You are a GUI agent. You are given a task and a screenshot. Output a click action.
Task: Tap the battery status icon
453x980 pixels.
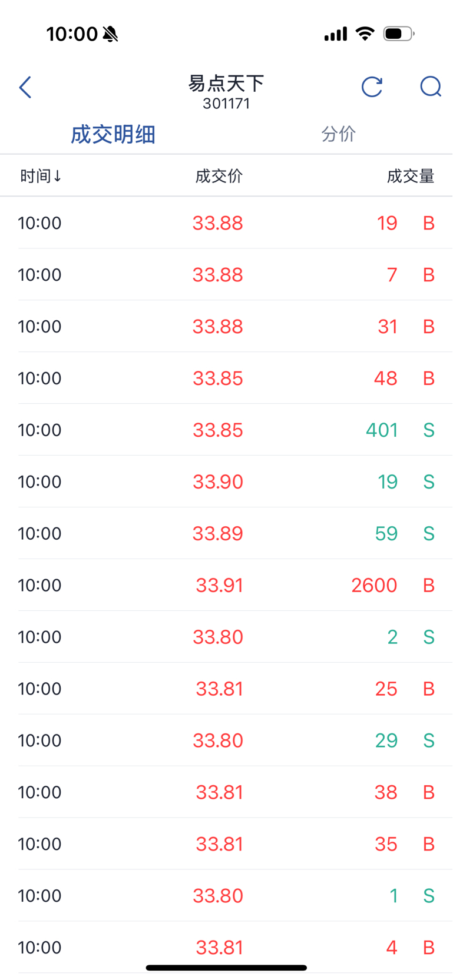(x=399, y=34)
